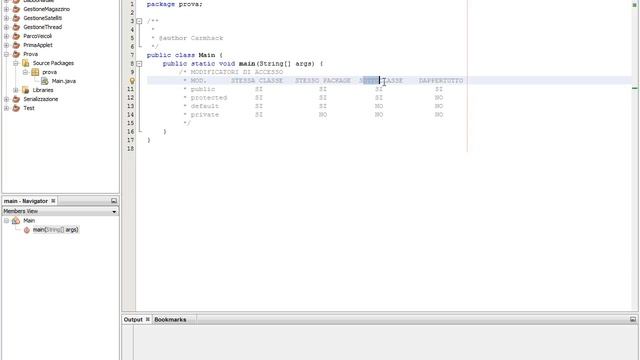Click line number 17 in the gutter
The width and height of the screenshot is (640, 360).
pos(131,140)
